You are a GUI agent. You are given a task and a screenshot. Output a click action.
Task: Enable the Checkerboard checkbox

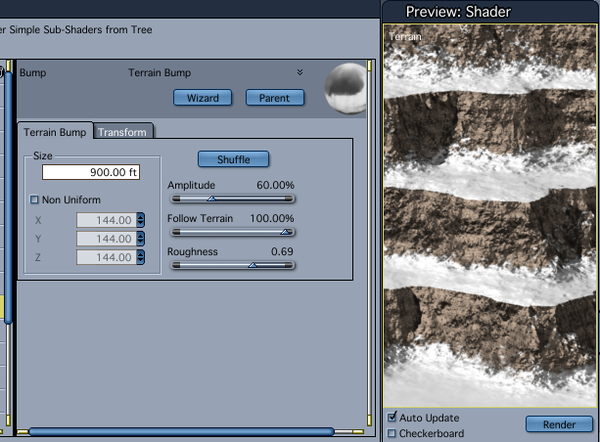click(391, 433)
